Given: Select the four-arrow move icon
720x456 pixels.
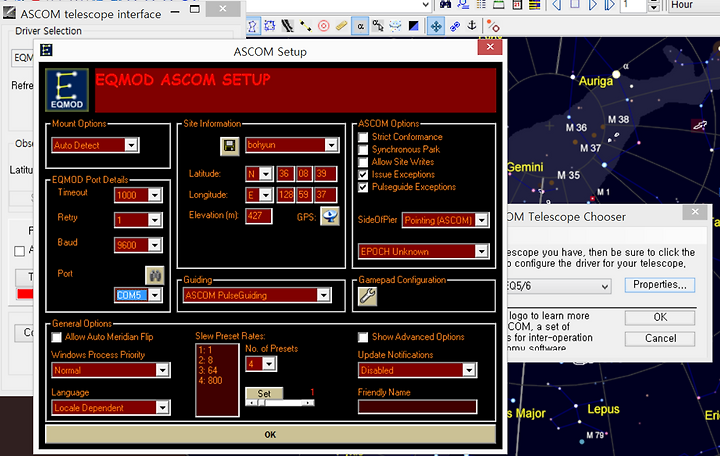Looking at the screenshot, I should click(x=435, y=26).
